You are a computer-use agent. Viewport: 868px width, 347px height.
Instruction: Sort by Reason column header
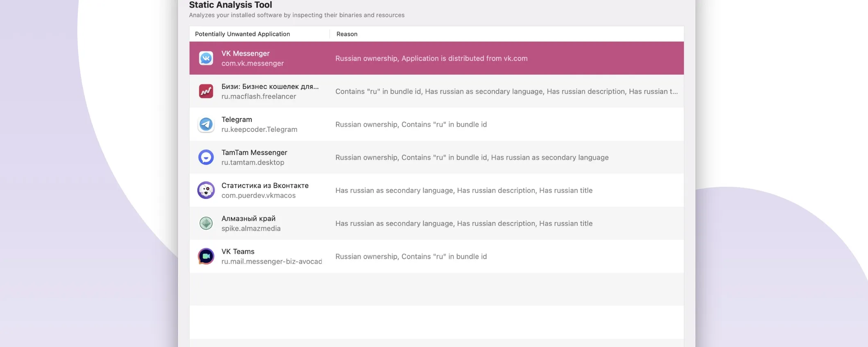[347, 34]
